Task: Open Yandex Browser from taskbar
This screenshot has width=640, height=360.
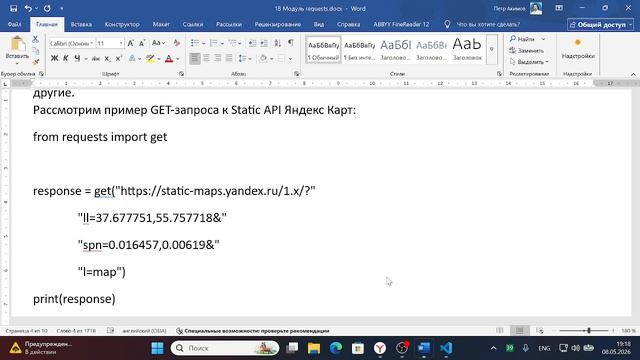Action: tap(380, 348)
